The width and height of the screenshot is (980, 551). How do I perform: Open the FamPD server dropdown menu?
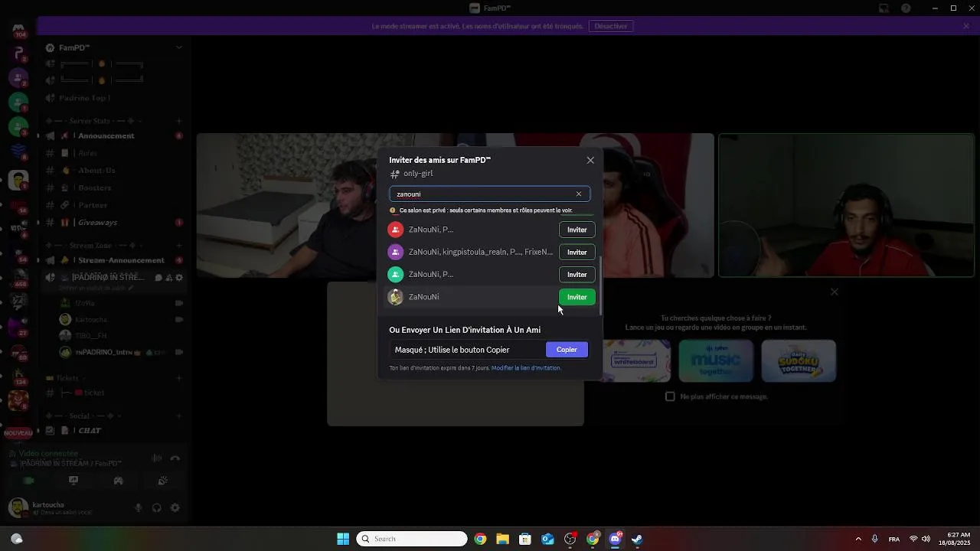[115, 47]
